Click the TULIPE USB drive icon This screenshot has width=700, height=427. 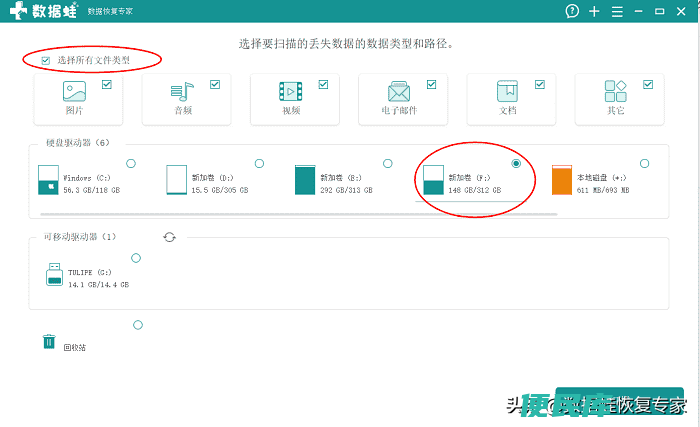54,274
